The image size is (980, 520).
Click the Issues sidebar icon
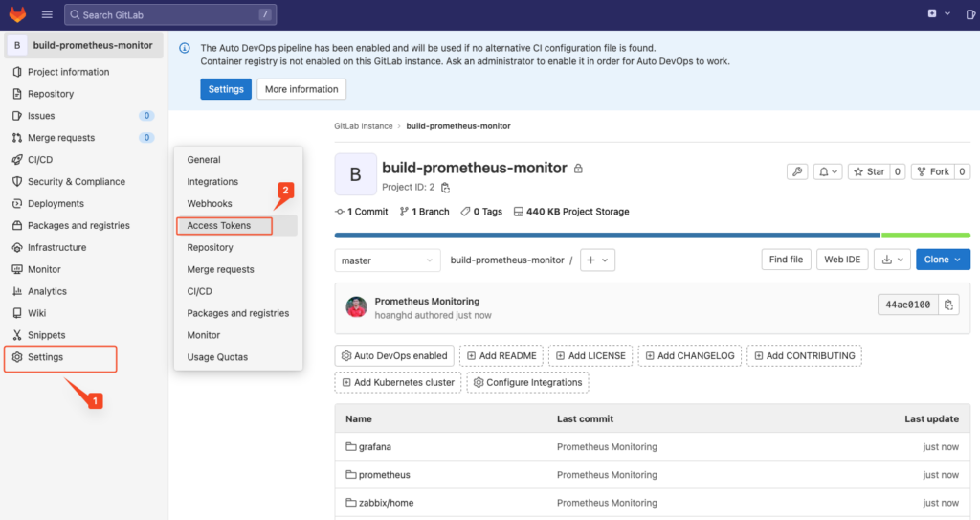[17, 116]
